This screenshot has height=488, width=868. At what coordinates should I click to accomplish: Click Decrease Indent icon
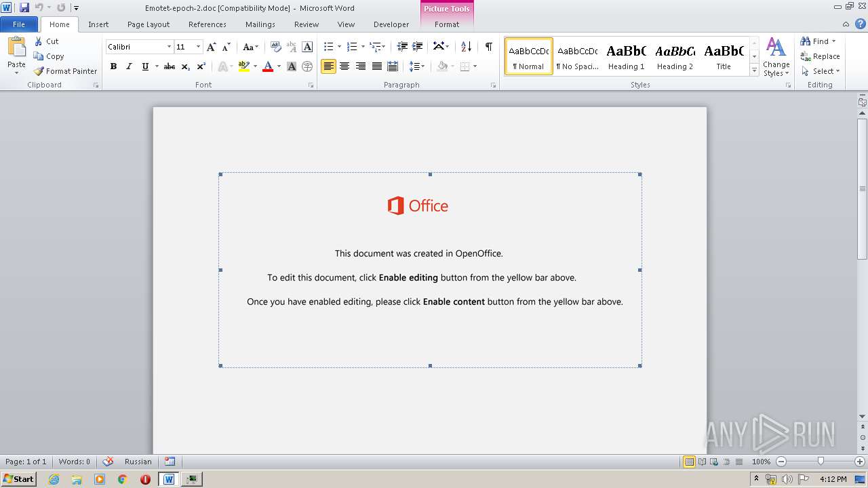(402, 47)
